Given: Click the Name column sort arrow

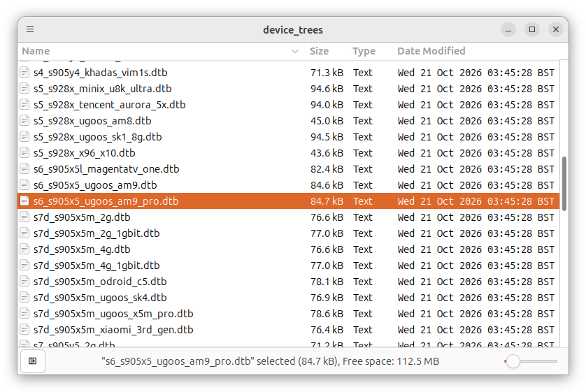Looking at the screenshot, I should (295, 51).
